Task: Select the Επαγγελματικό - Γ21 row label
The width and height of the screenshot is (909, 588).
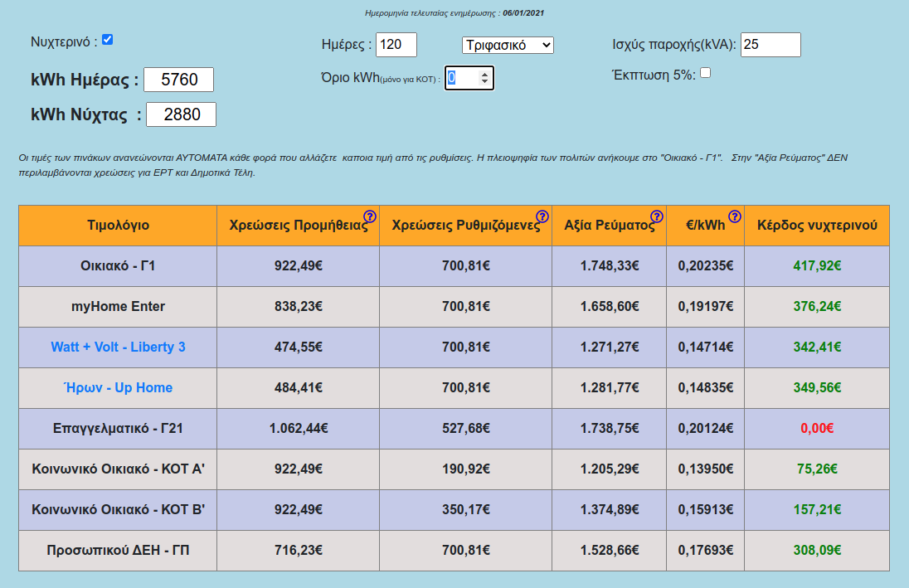Action: (x=119, y=428)
